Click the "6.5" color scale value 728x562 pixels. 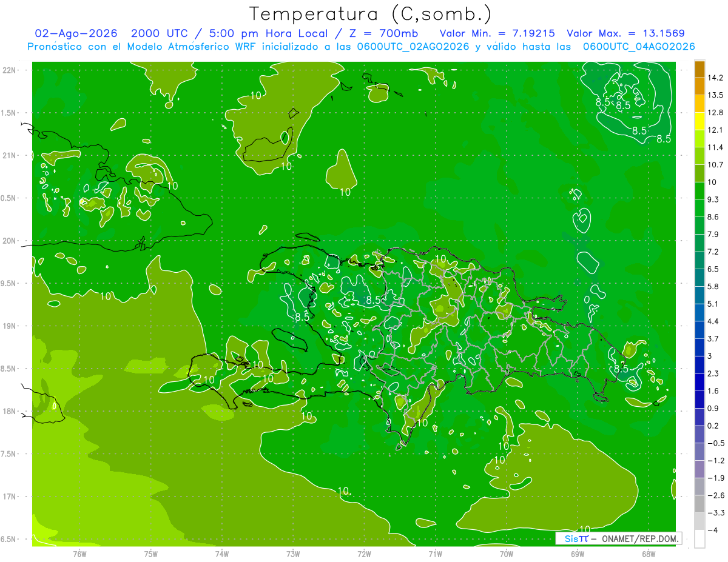tap(713, 269)
